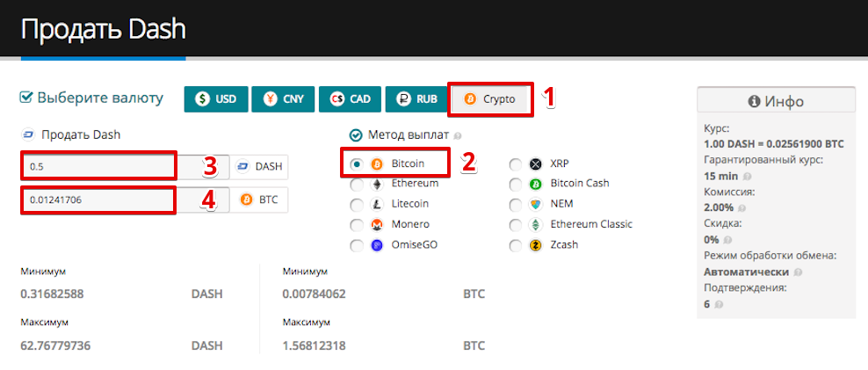
Task: Click the Zcash coin icon
Action: [535, 245]
